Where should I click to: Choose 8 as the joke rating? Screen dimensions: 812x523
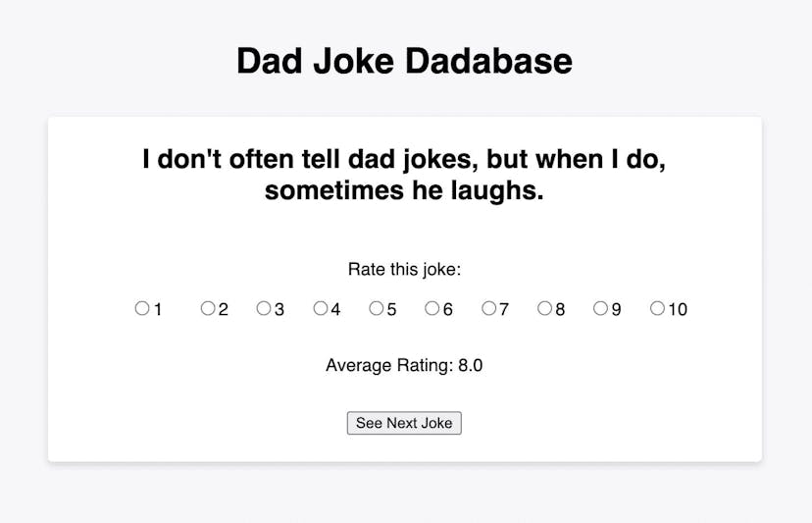[545, 308]
